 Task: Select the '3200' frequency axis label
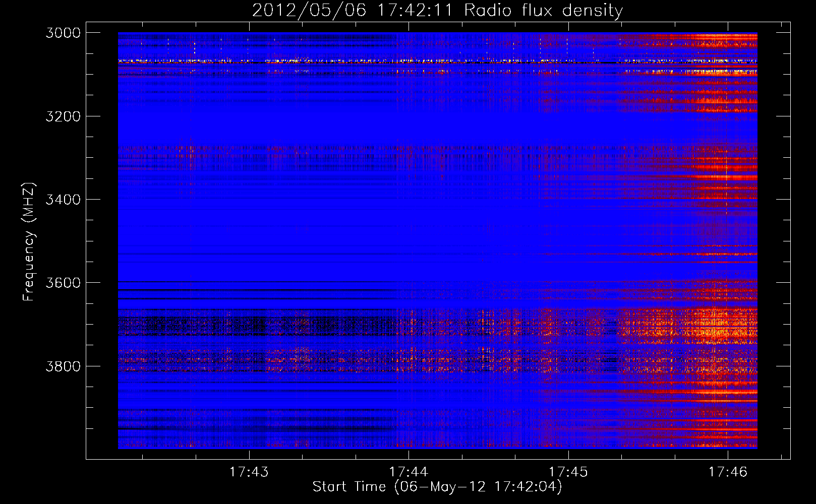tap(63, 116)
